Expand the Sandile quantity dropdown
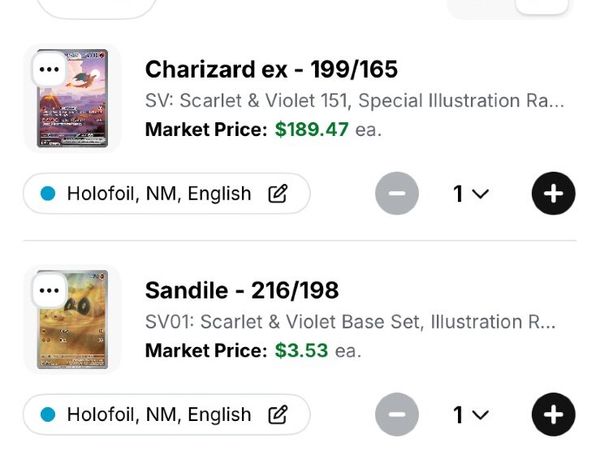 tap(471, 414)
